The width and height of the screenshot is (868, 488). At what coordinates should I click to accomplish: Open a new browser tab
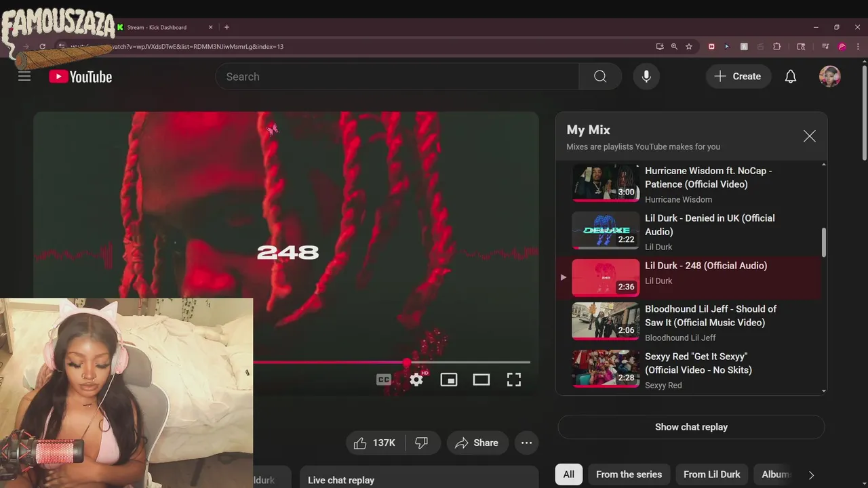coord(226,27)
